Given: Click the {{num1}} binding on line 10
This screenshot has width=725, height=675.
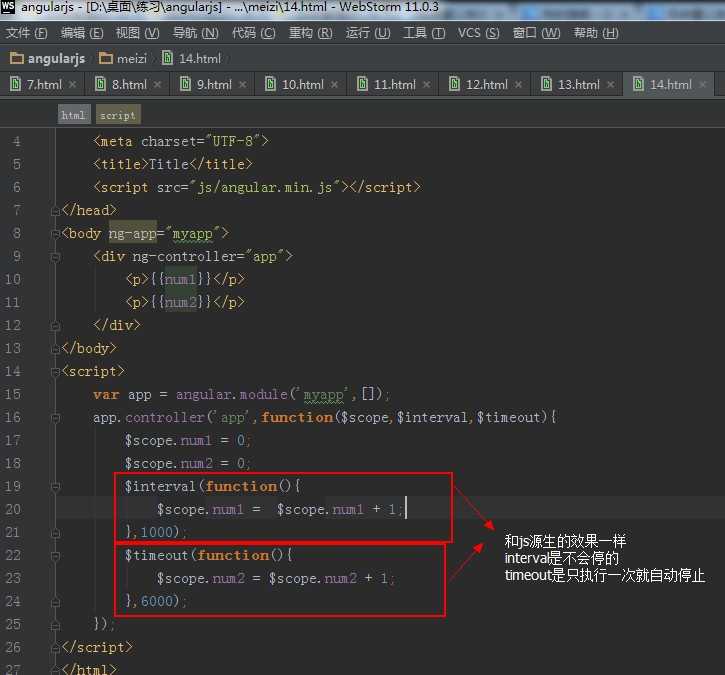Looking at the screenshot, I should [x=181, y=279].
